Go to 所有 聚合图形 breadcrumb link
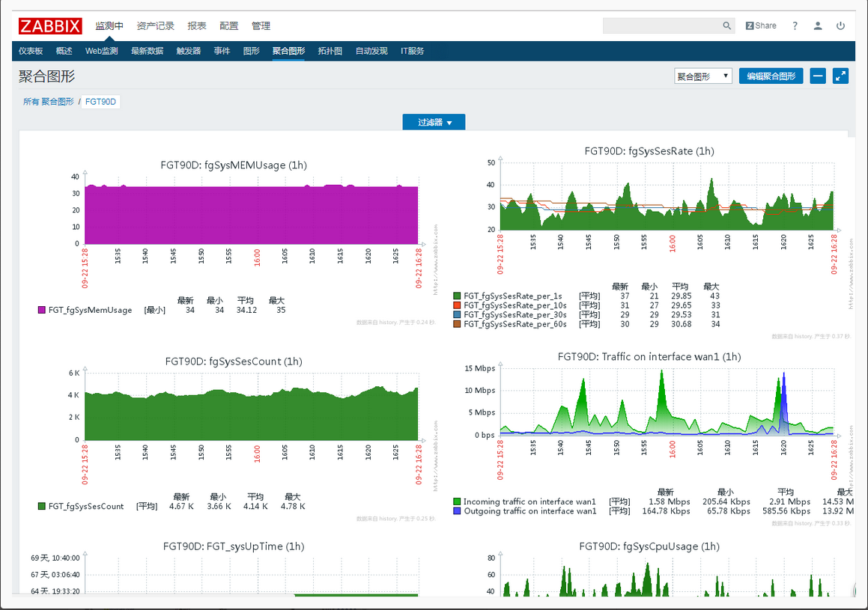The width and height of the screenshot is (868, 610). (48, 102)
